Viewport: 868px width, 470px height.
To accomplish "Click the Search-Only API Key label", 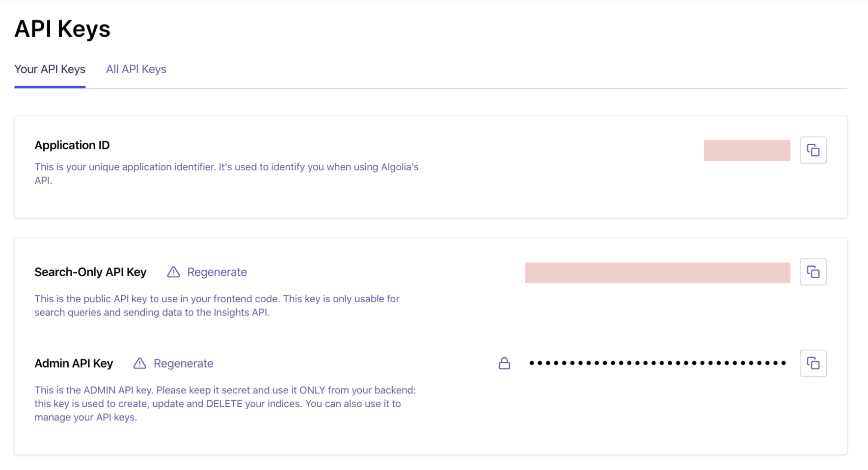I will pyautogui.click(x=90, y=272).
